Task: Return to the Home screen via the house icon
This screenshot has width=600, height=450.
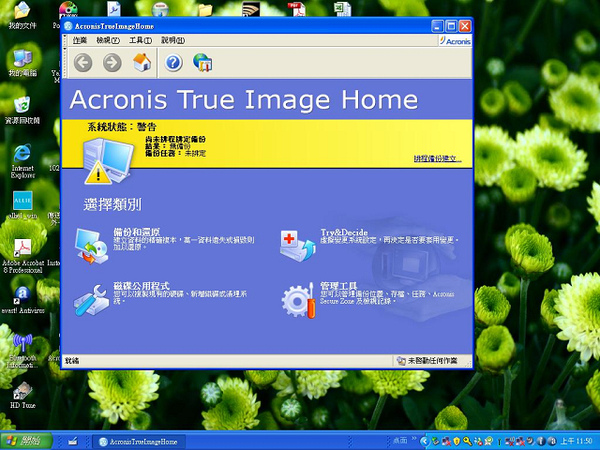Action: click(x=142, y=62)
